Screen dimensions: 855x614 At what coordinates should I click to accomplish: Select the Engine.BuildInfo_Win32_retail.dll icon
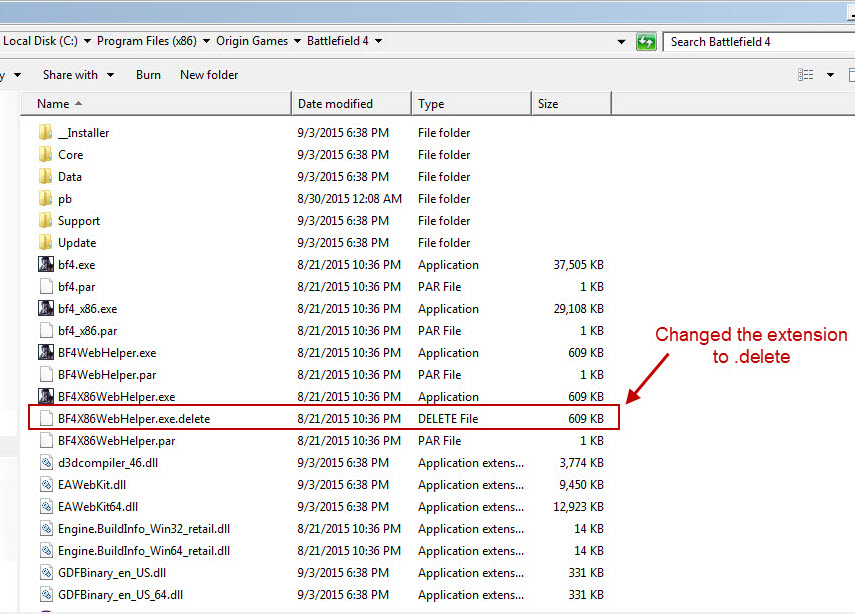tap(46, 528)
